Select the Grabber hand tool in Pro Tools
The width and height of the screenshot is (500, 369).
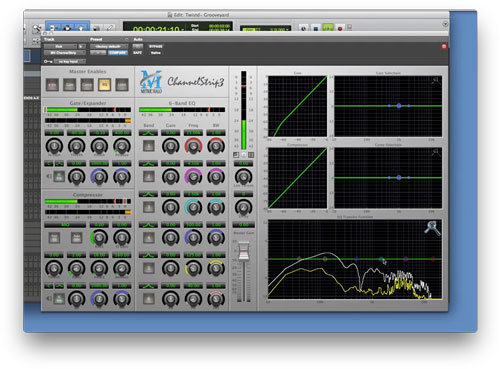pos(81,28)
